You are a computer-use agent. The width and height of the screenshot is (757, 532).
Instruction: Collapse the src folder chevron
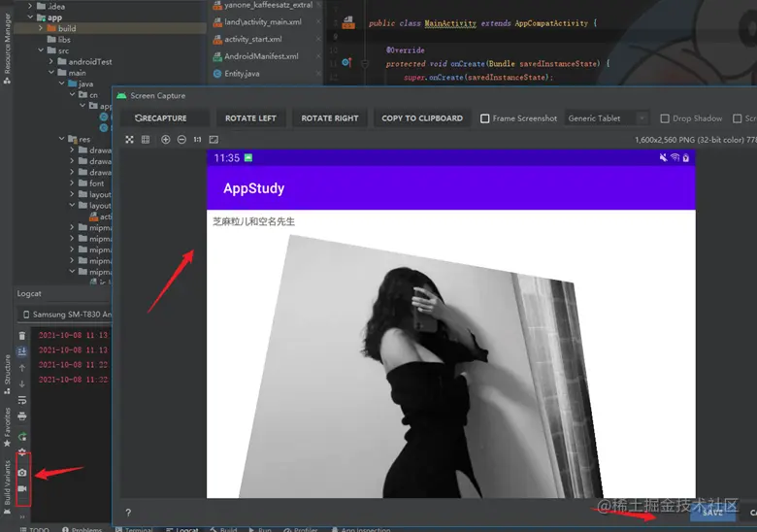(x=41, y=50)
